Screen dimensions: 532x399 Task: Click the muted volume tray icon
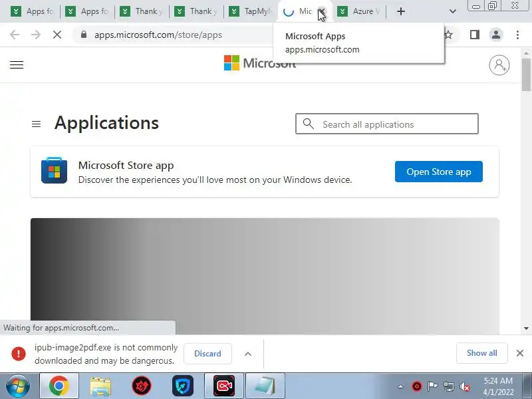point(464,386)
